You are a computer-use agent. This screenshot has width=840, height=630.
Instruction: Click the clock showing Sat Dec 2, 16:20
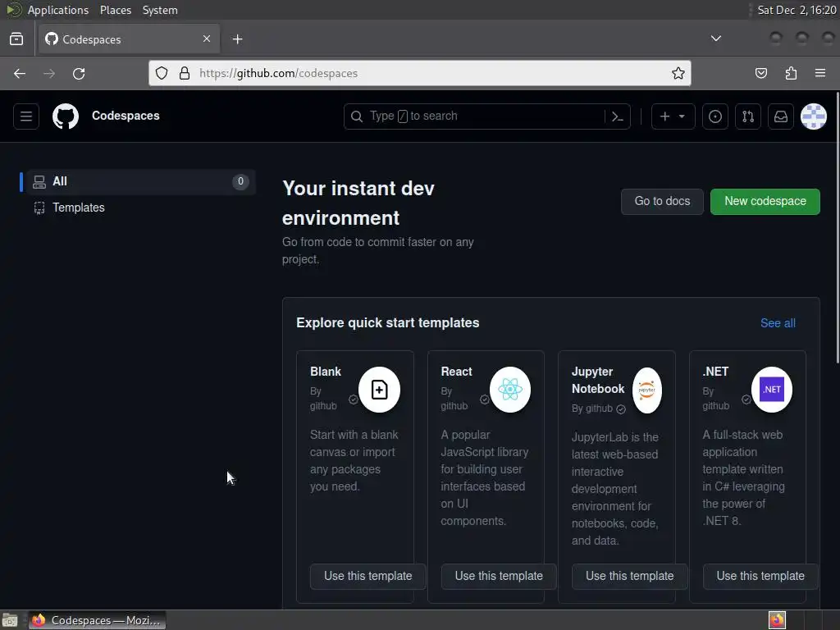(x=797, y=10)
